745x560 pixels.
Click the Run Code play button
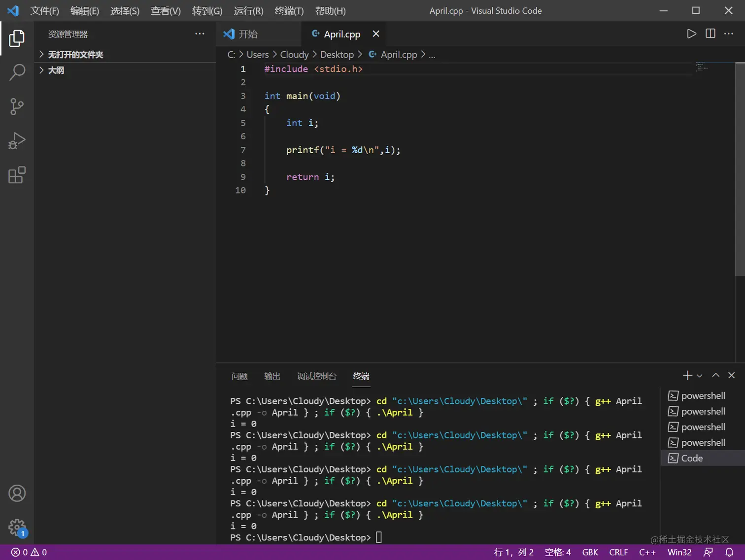(691, 33)
